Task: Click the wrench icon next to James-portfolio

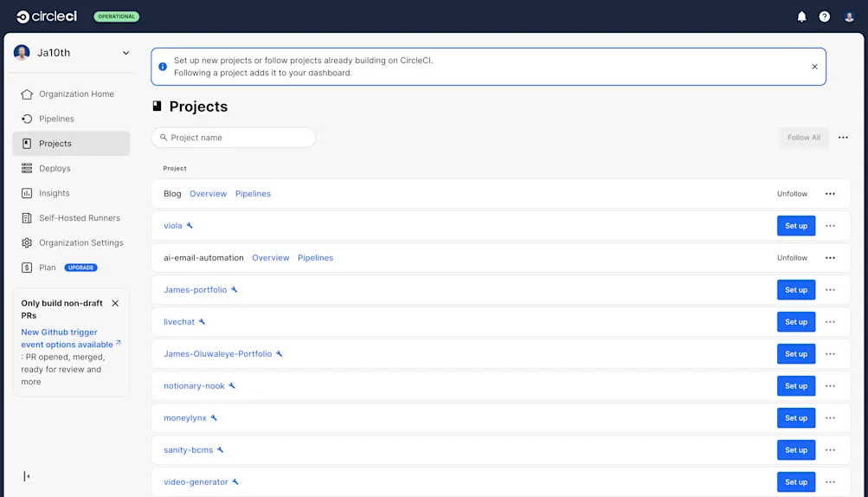Action: (235, 290)
